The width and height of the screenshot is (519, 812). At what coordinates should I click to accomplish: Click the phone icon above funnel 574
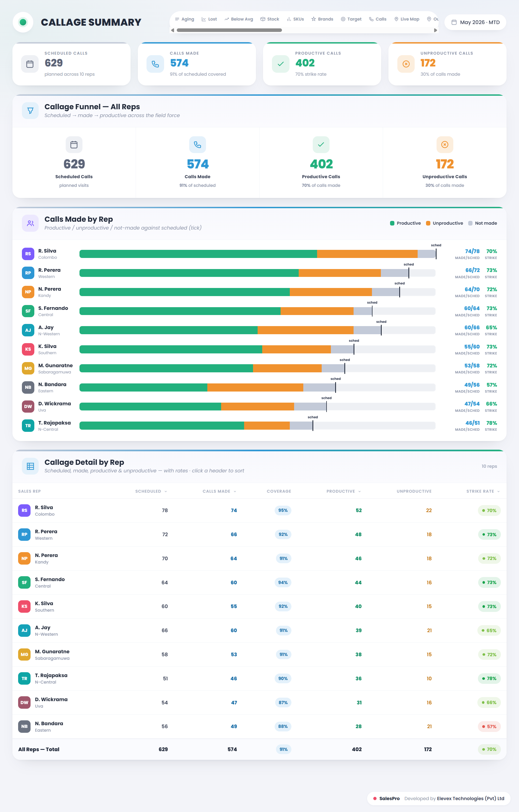click(x=198, y=145)
